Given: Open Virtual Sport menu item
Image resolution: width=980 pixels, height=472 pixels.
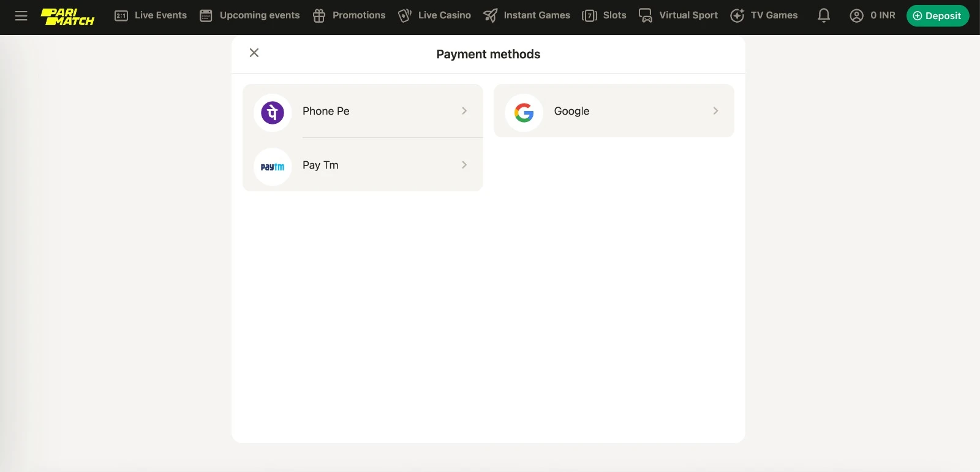Looking at the screenshot, I should click(678, 15).
